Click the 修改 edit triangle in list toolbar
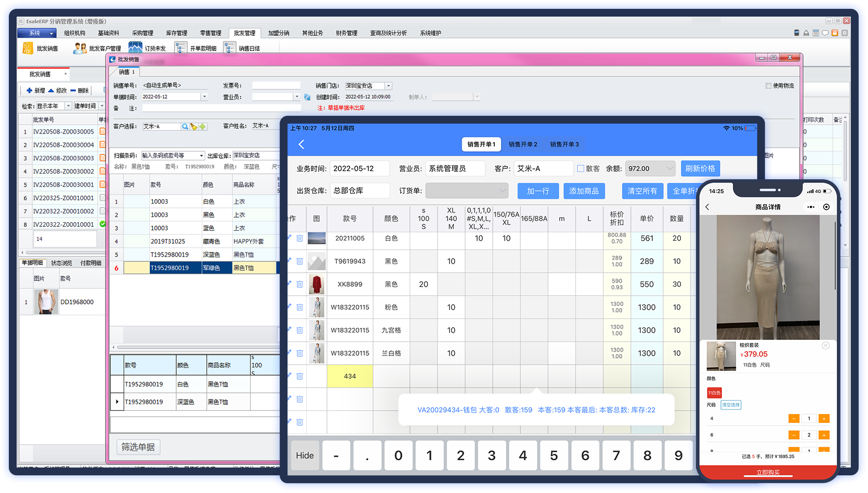This screenshot has width=868, height=493. click(51, 90)
